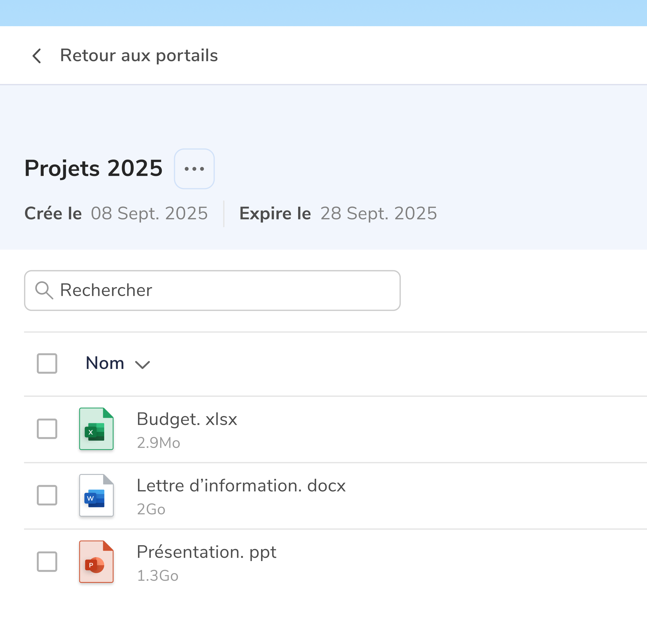The width and height of the screenshot is (647, 644).
Task: Click the Excel file icon for Budget
Action: (x=97, y=428)
